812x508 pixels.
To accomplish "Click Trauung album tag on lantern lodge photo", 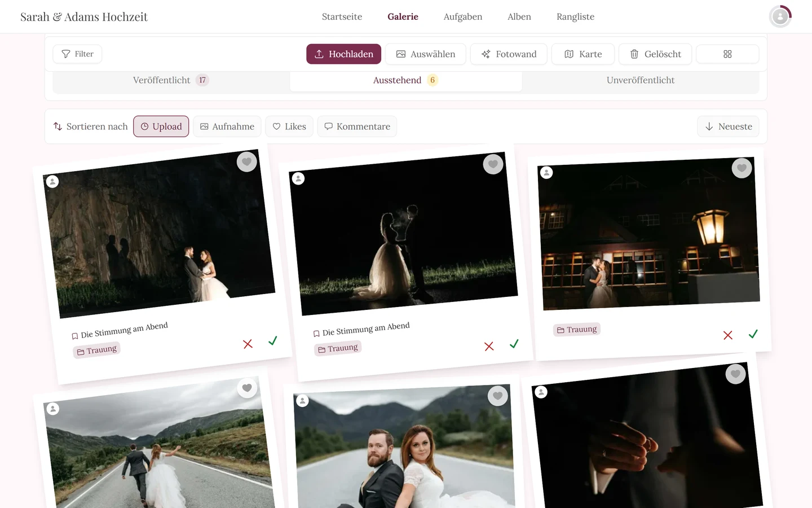I will tap(577, 330).
